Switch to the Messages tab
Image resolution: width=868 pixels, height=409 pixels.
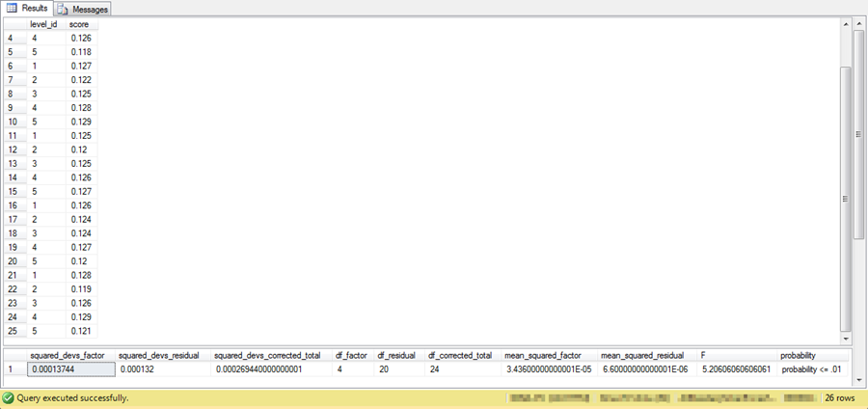tap(83, 9)
